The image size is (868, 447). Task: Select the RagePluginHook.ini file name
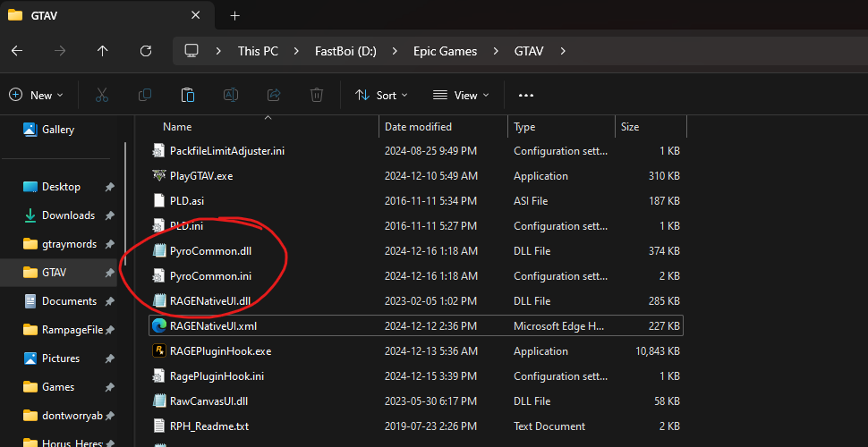click(217, 376)
